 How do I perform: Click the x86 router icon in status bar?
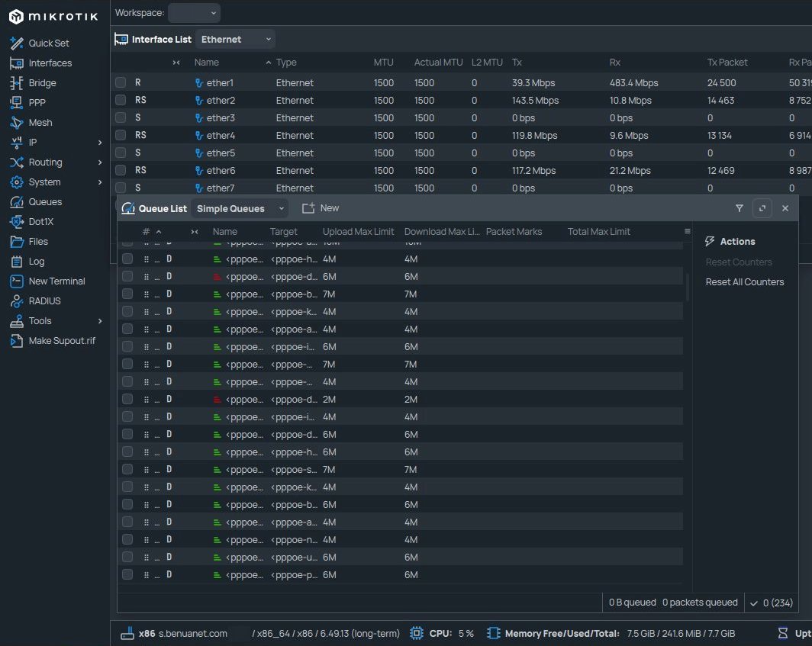click(127, 634)
